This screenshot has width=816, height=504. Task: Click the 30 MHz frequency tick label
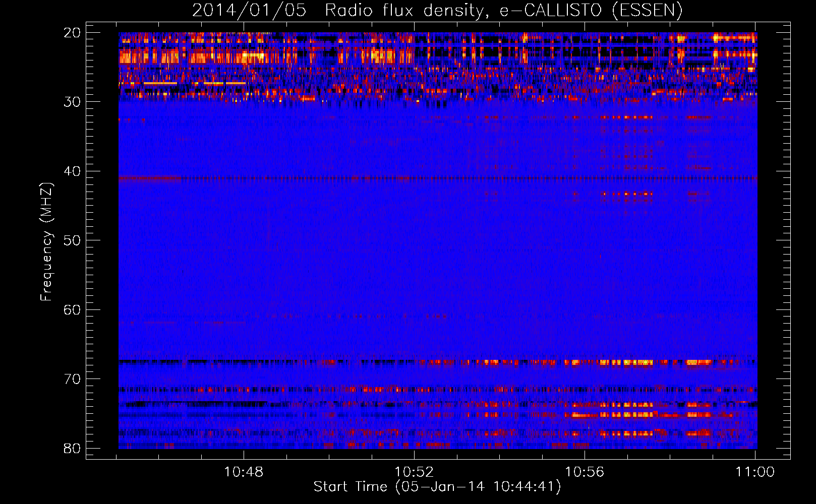72,102
